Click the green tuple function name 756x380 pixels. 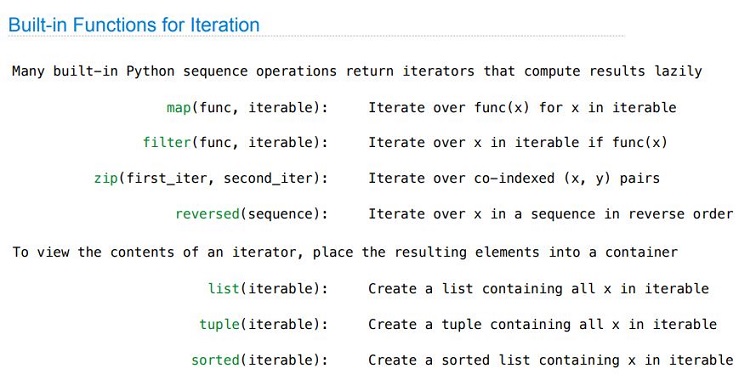220,324
